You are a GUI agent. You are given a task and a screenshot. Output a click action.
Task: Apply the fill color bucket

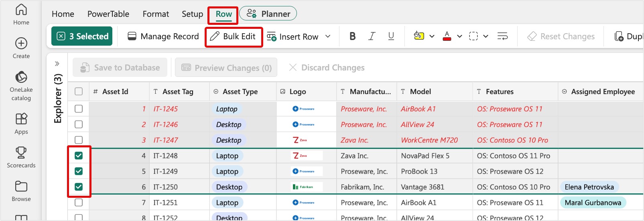tap(419, 36)
